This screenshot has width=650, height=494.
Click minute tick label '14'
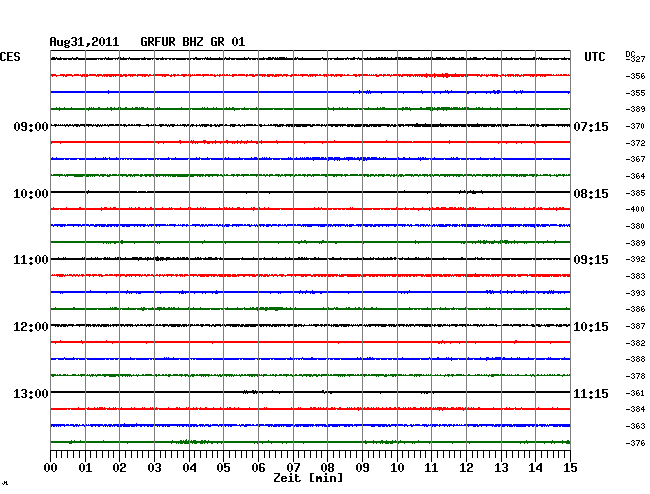point(536,468)
